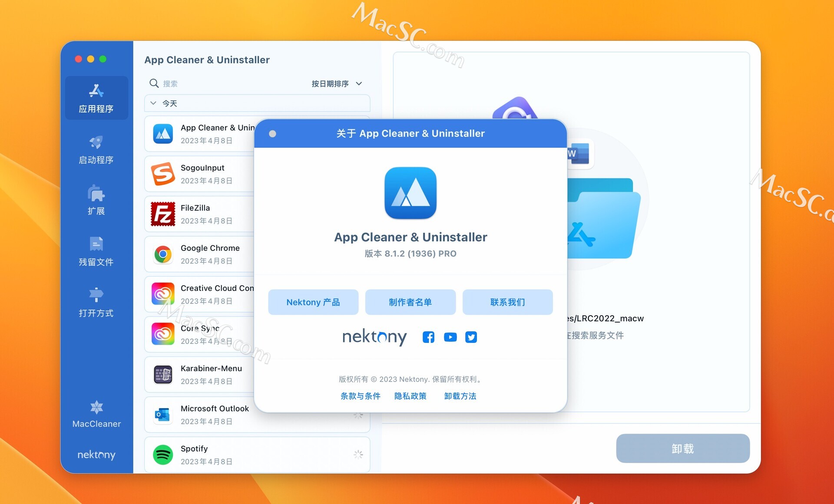Click version text 版本 8.1.2 (1936) PRO

tap(410, 254)
